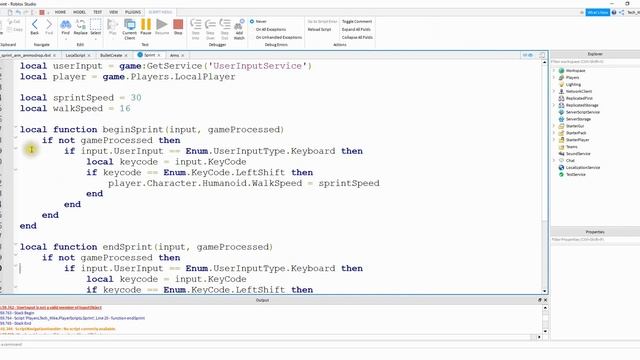Click the Players icon in Explorer

coord(561,78)
